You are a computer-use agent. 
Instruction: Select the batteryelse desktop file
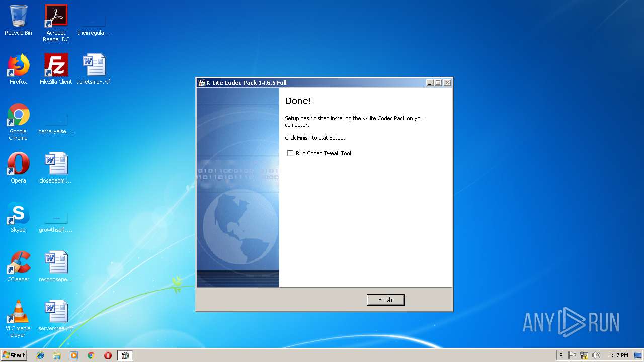click(56, 125)
